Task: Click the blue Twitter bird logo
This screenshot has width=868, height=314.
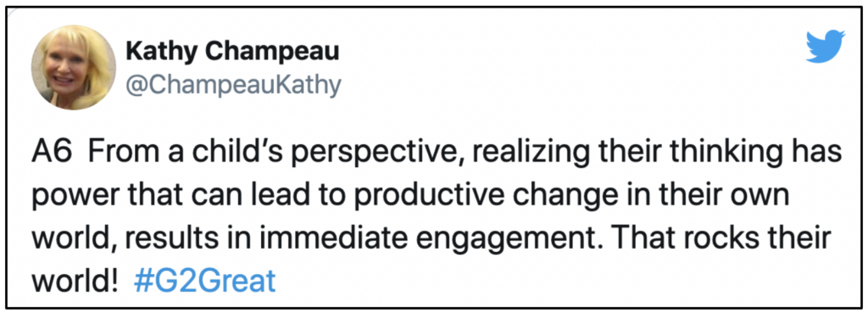Action: [x=825, y=47]
